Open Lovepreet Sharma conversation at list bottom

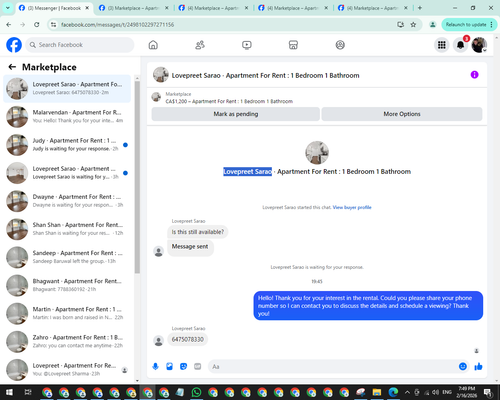click(67, 370)
